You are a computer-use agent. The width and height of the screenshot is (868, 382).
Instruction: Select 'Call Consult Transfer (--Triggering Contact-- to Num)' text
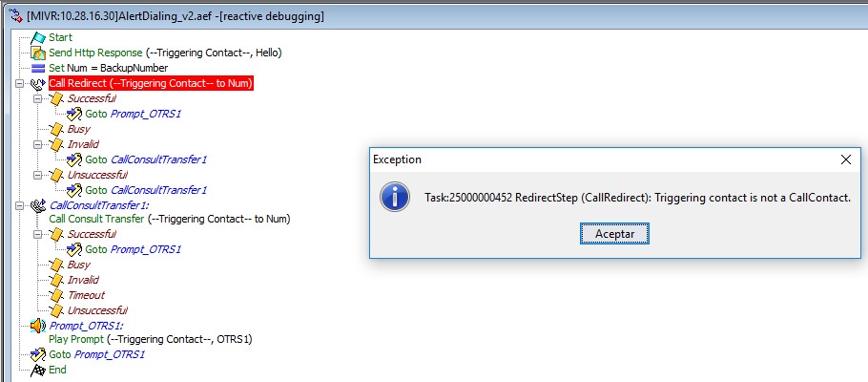point(170,219)
